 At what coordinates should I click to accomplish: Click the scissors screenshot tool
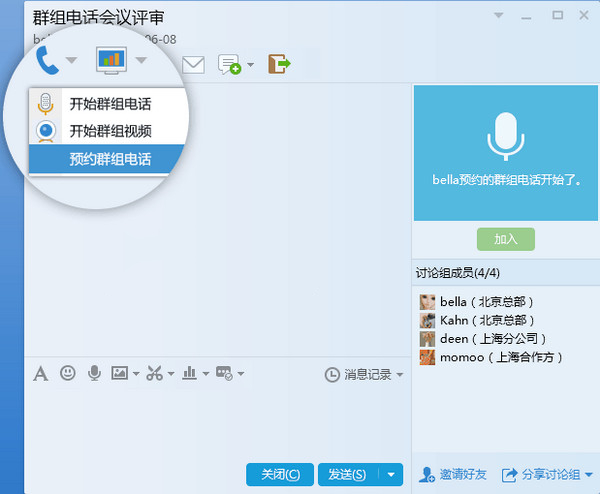pos(153,373)
